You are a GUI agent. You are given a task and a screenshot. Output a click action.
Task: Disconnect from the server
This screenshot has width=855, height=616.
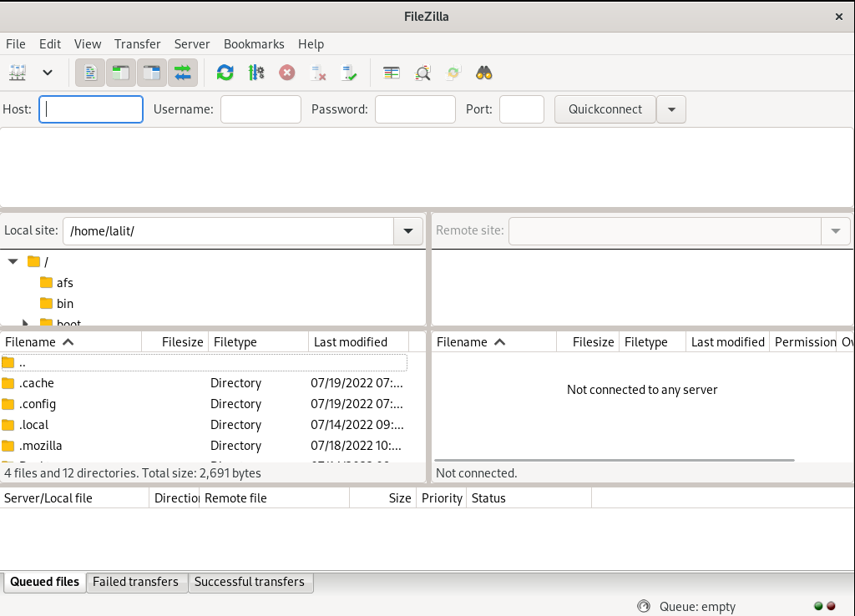318,73
